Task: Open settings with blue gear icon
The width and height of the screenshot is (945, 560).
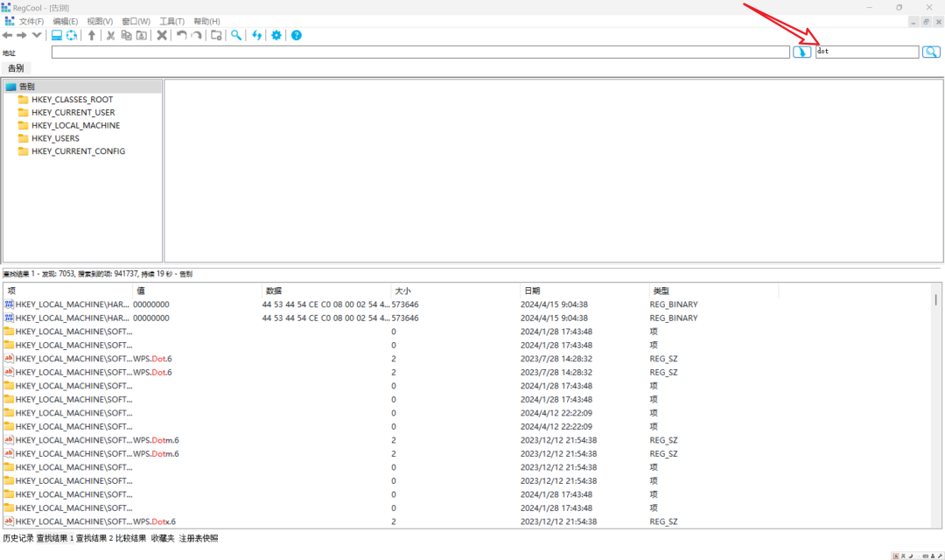Action: (x=276, y=36)
